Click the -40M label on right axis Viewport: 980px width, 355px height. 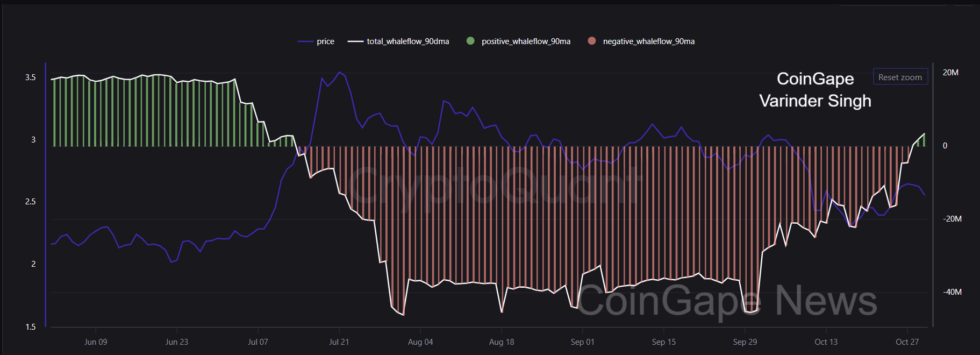tap(952, 292)
